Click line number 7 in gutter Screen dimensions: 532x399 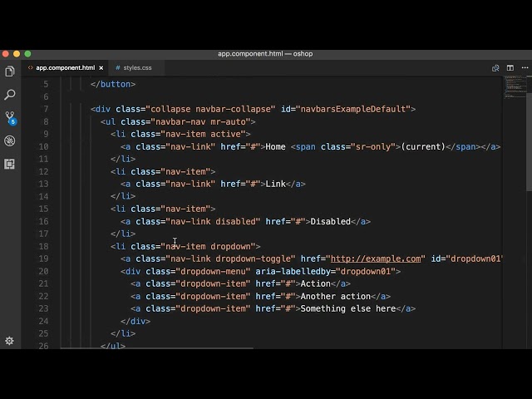click(x=46, y=109)
